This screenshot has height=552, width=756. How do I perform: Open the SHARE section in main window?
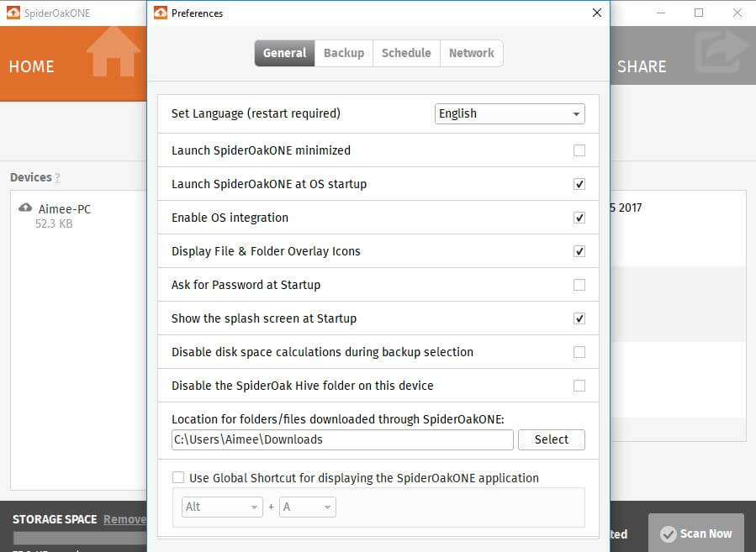pos(683,55)
